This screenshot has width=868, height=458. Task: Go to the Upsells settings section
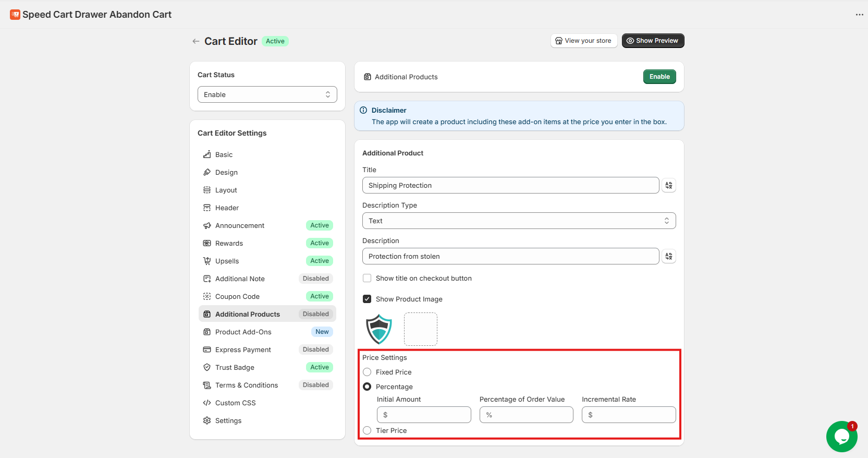tap(227, 261)
